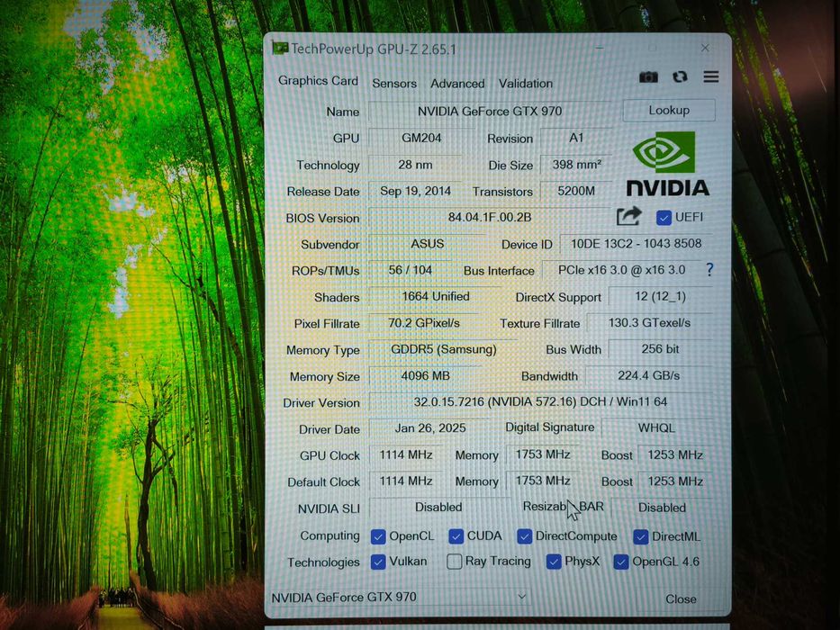The image size is (840, 630).
Task: Open the hamburger menu in GPU-Z
Action: click(x=711, y=76)
